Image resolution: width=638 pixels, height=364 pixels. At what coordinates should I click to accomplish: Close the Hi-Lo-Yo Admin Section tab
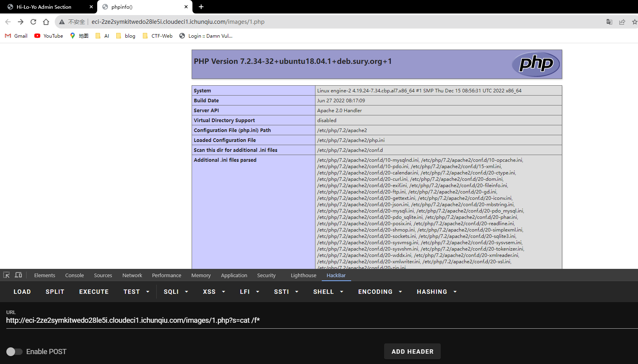point(91,7)
